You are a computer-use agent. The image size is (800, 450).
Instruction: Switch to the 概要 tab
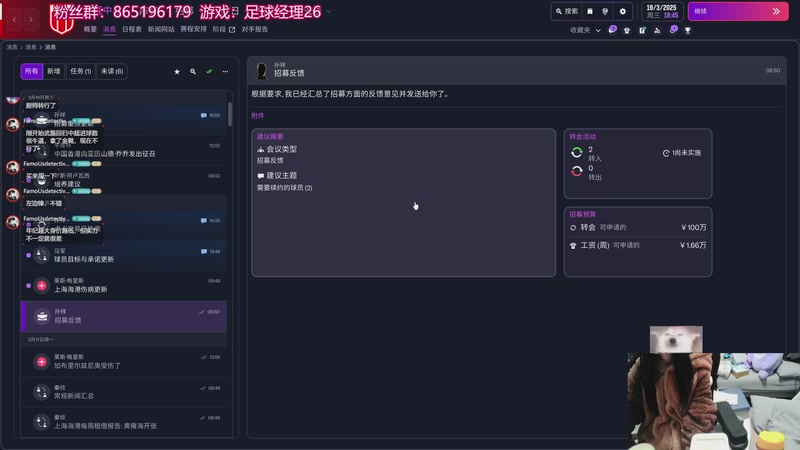90,29
